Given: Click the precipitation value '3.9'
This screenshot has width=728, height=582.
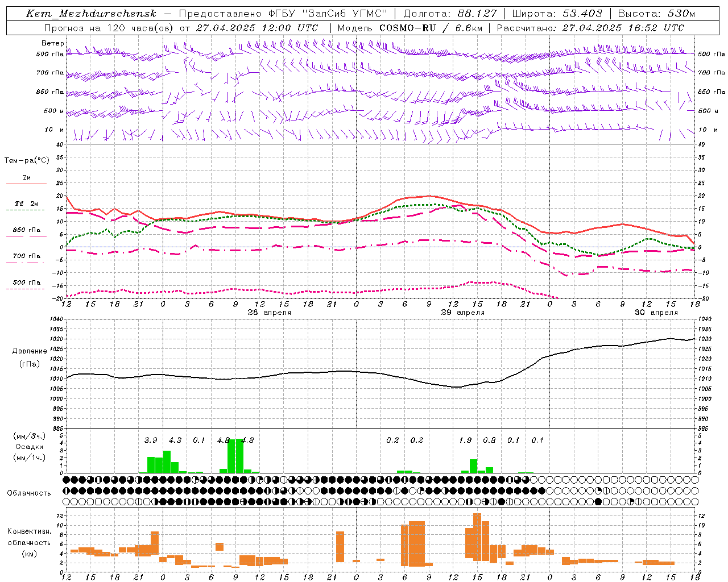Looking at the screenshot, I should [x=151, y=440].
